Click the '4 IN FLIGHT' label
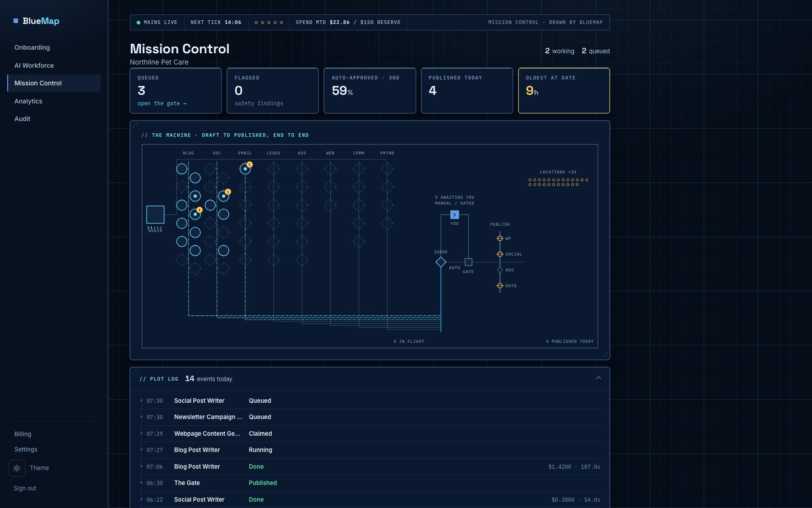 tap(409, 341)
